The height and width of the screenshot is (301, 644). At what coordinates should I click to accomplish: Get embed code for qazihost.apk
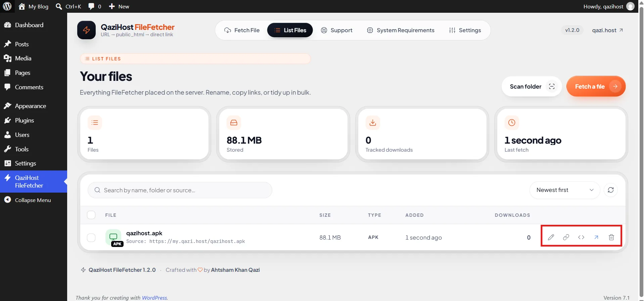coord(581,238)
